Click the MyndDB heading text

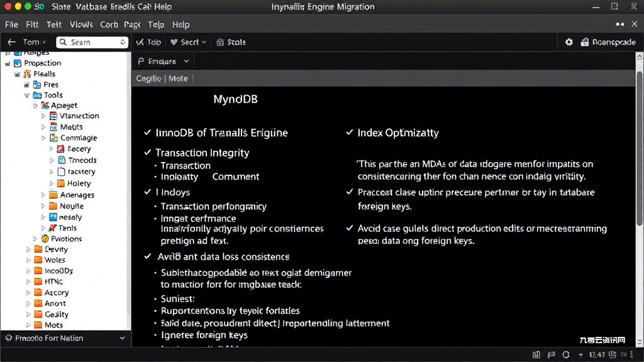[x=235, y=99]
